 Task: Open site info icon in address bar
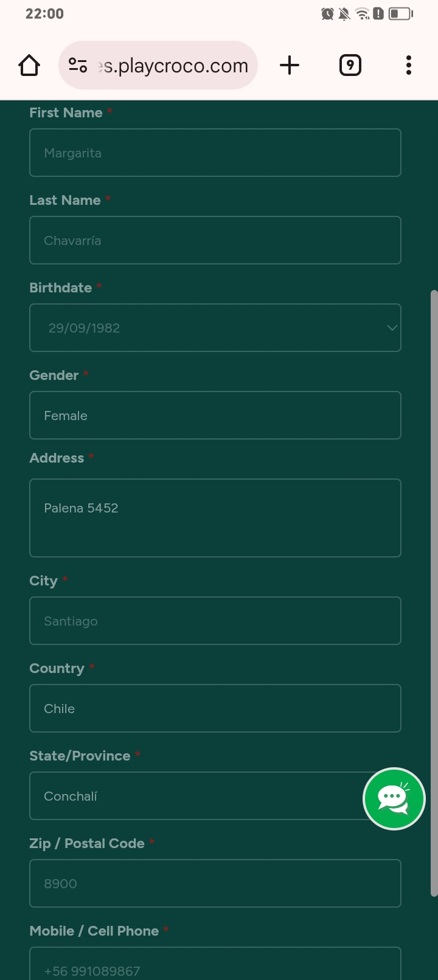pos(78,65)
